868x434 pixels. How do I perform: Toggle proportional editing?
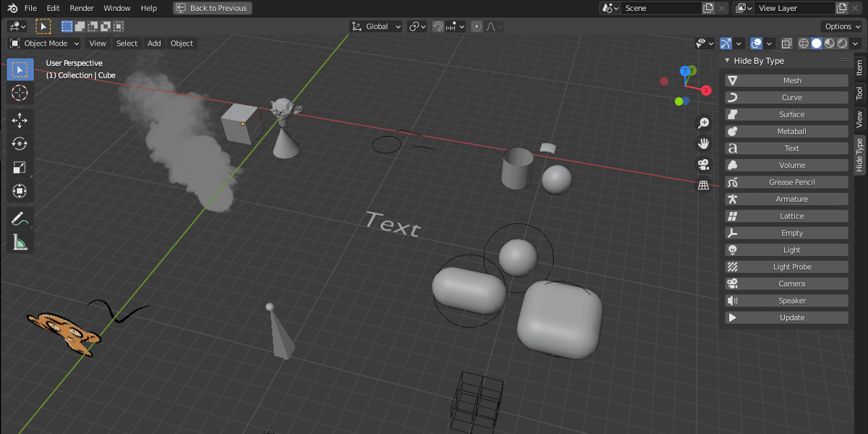[x=476, y=26]
